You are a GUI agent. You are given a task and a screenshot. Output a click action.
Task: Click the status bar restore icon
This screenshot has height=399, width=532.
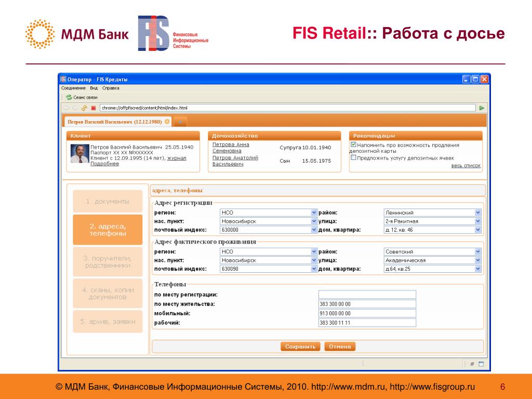click(x=472, y=364)
